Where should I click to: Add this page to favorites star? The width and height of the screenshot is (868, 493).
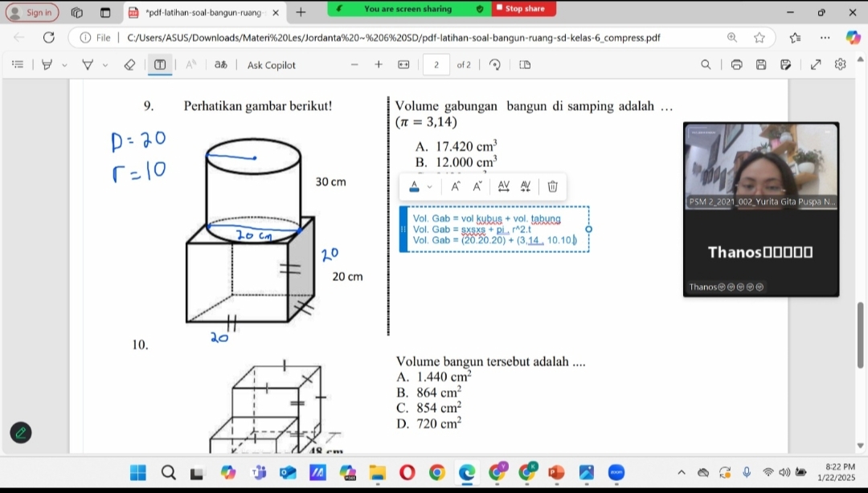[759, 38]
